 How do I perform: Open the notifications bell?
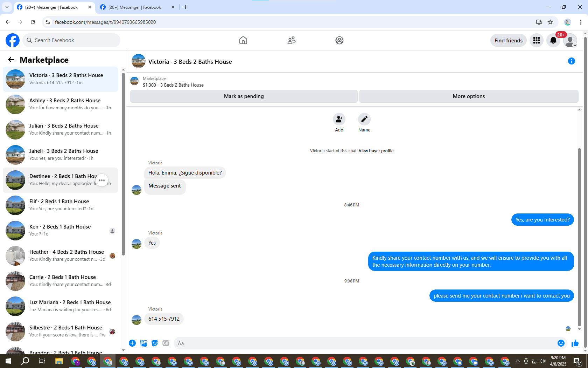pyautogui.click(x=553, y=40)
